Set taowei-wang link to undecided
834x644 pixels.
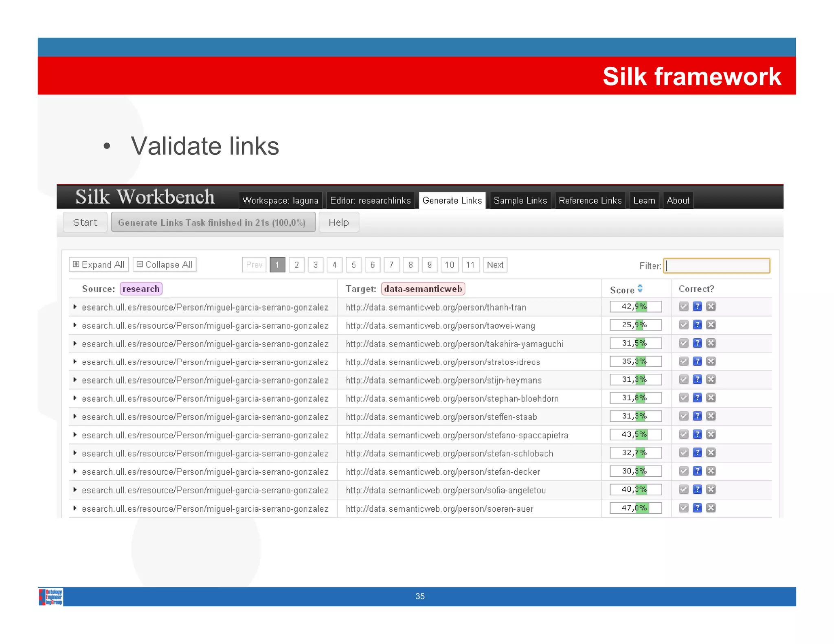click(x=697, y=325)
